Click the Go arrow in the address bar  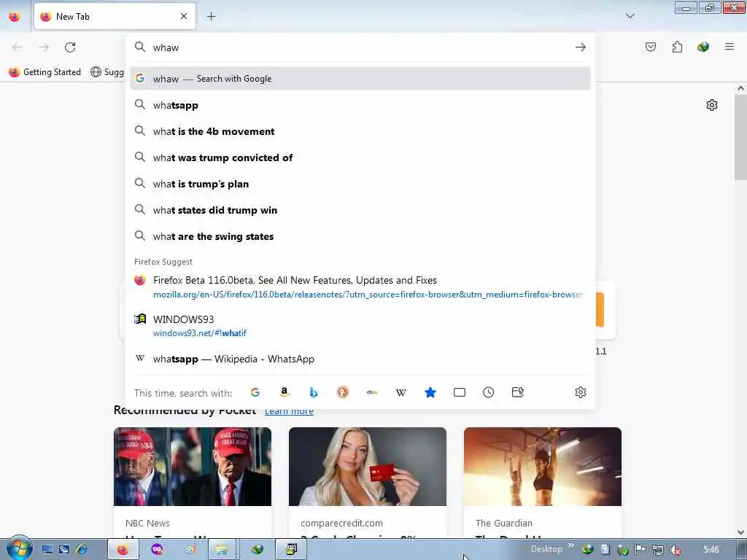tap(580, 47)
